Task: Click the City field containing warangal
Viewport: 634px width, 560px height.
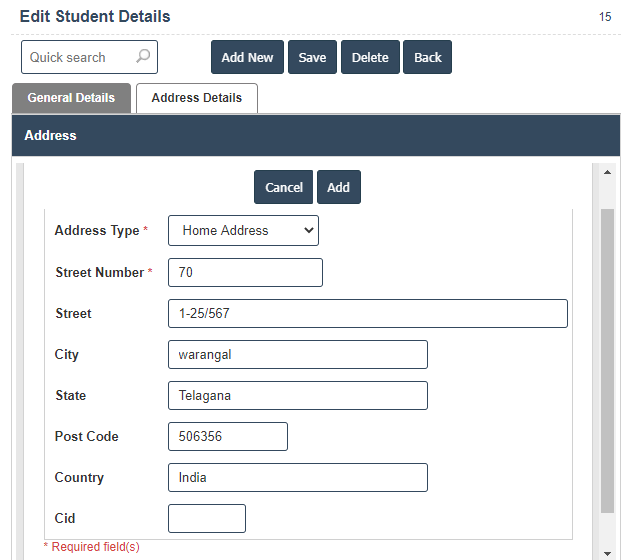Action: click(x=297, y=354)
